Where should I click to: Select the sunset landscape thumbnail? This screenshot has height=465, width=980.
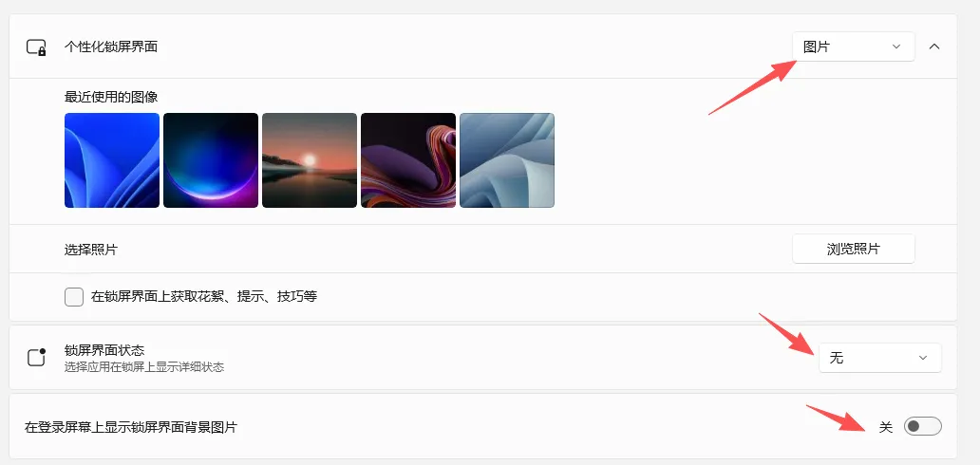tap(310, 160)
